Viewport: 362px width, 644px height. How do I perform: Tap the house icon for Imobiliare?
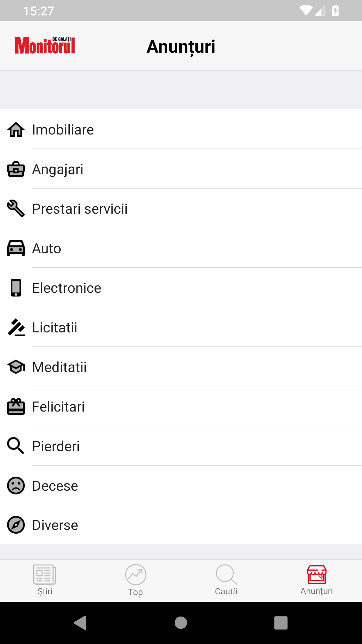16,130
